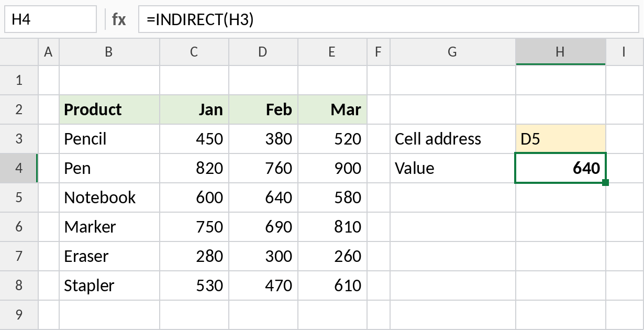Click the Jan header cell
Screen dimensions: 644x330
click(194, 109)
